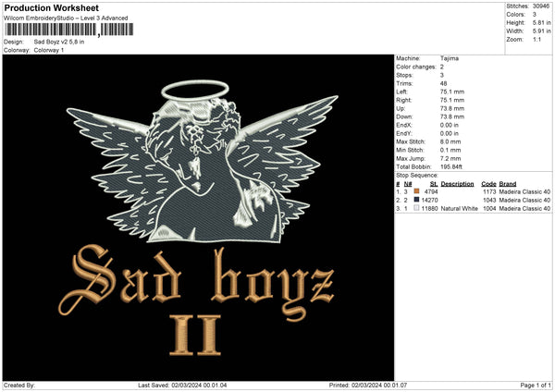Click 'Madeira Classic 40' in code 1004 row
The height and width of the screenshot is (392, 555).
pyautogui.click(x=524, y=209)
